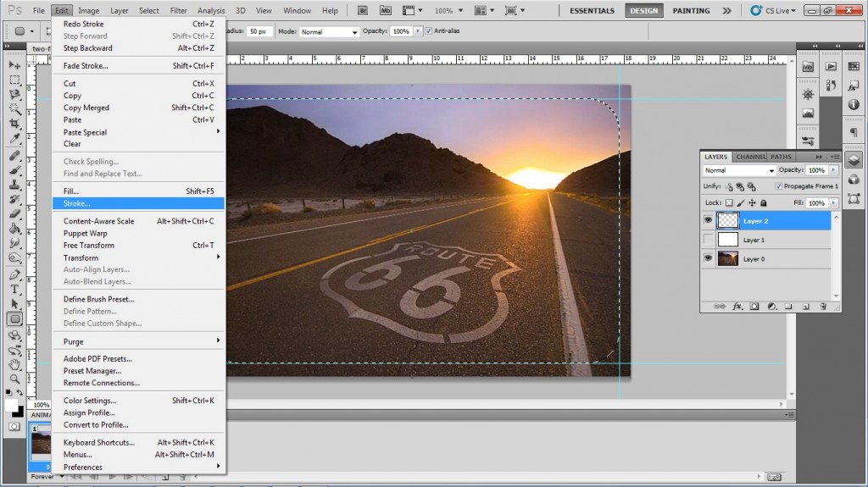Select the History Brush tool
The width and height of the screenshot is (868, 487).
point(14,199)
